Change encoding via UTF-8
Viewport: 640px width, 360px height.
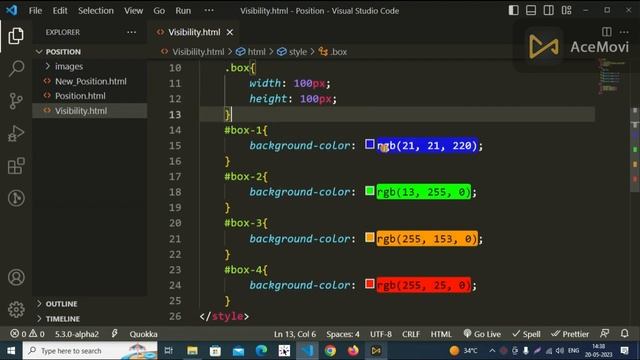(381, 334)
